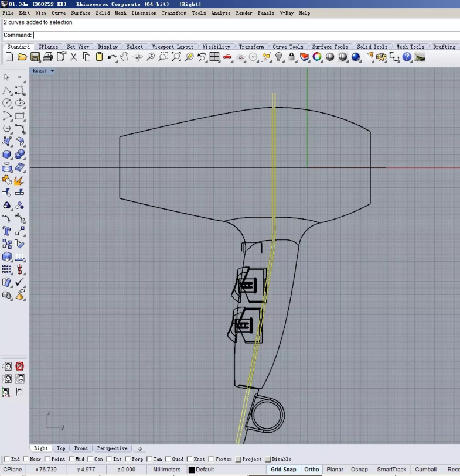Open the CPlane coordinate selector
The image size is (460, 476).
pyautogui.click(x=13, y=470)
